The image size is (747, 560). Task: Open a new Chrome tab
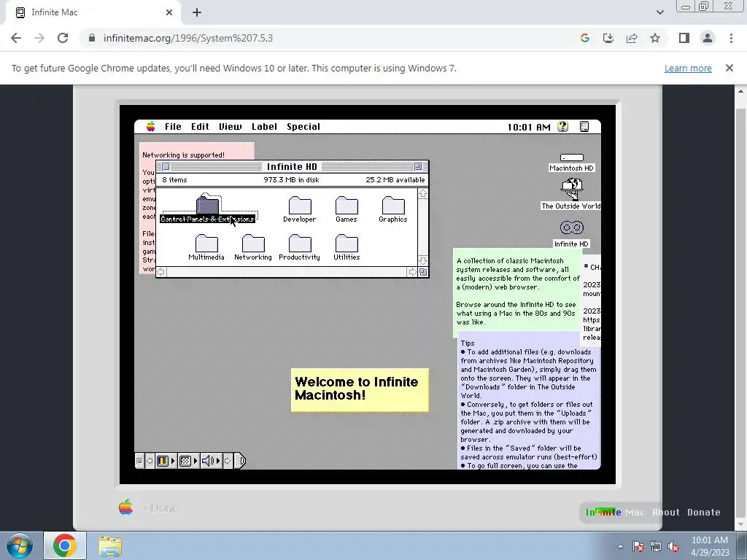pos(197,12)
